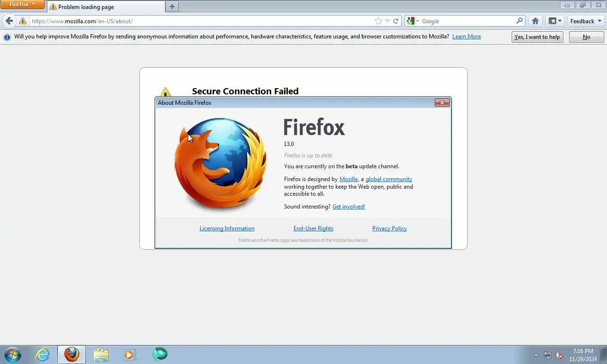The width and height of the screenshot is (607, 364).
Task: Open the Feedback dropdown
Action: (586, 21)
